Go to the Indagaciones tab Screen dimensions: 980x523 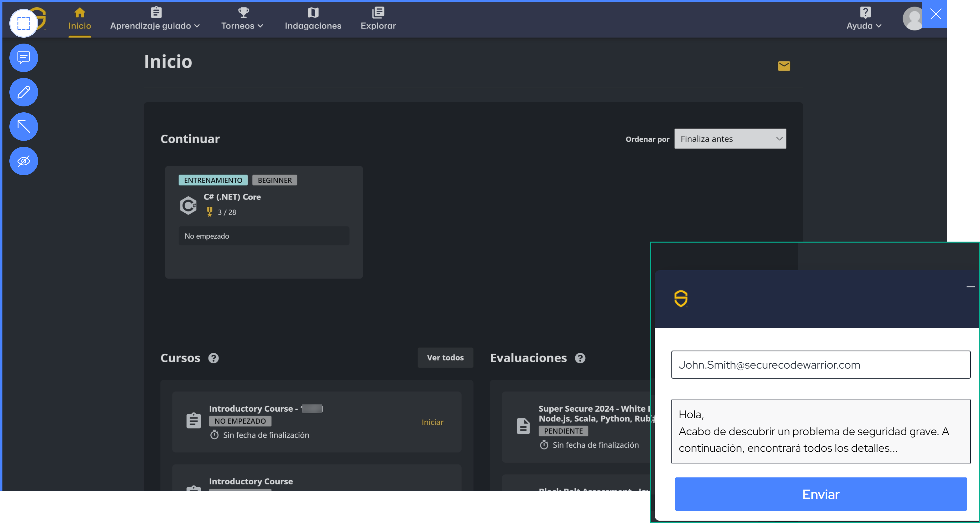point(313,19)
